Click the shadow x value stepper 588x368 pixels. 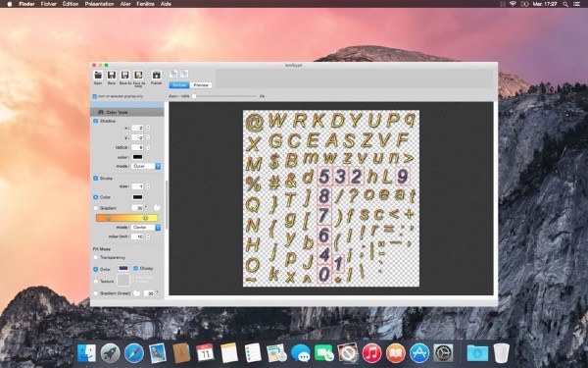point(148,128)
